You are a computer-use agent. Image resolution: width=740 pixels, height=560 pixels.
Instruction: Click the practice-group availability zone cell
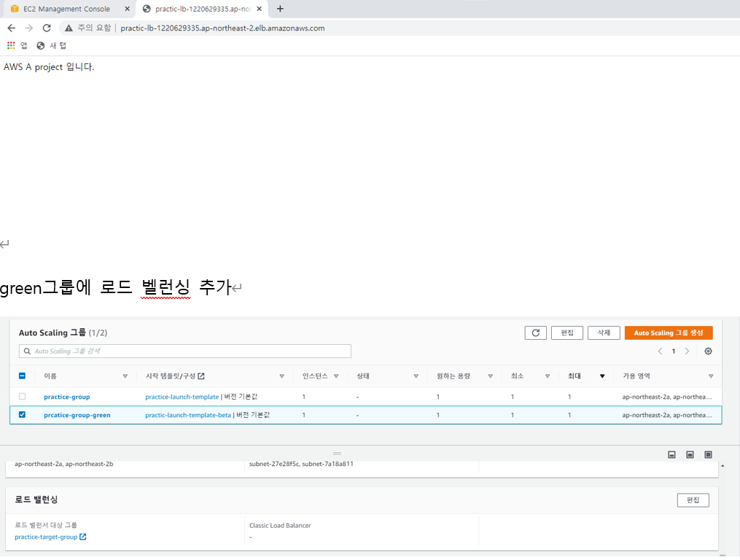click(667, 397)
